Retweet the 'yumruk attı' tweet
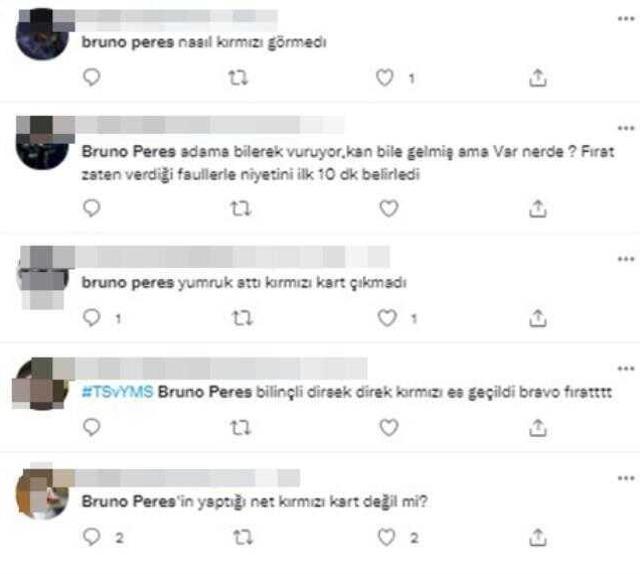 pos(242,318)
